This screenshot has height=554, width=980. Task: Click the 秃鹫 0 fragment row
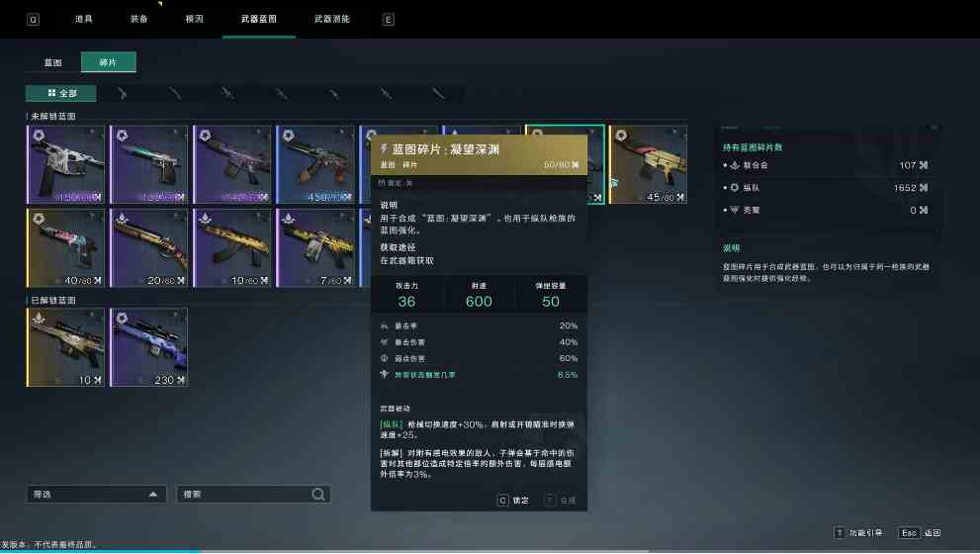[826, 210]
